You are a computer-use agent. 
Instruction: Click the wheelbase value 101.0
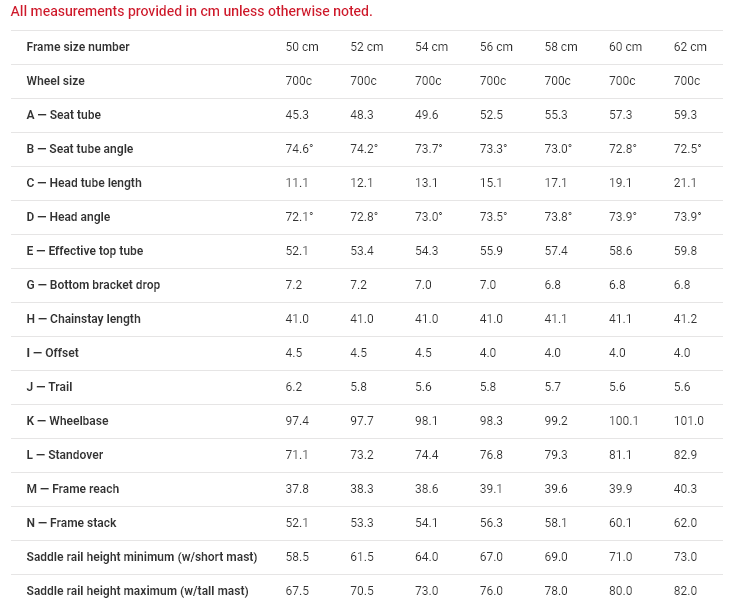click(689, 421)
